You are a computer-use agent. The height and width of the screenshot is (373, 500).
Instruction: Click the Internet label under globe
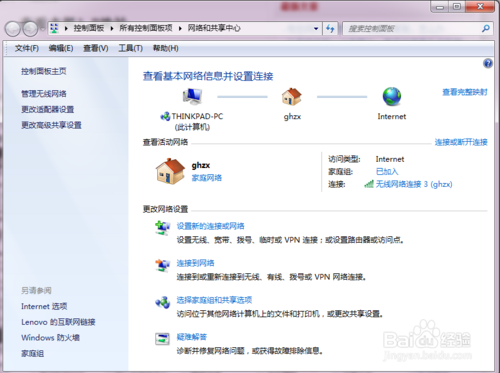coord(392,117)
